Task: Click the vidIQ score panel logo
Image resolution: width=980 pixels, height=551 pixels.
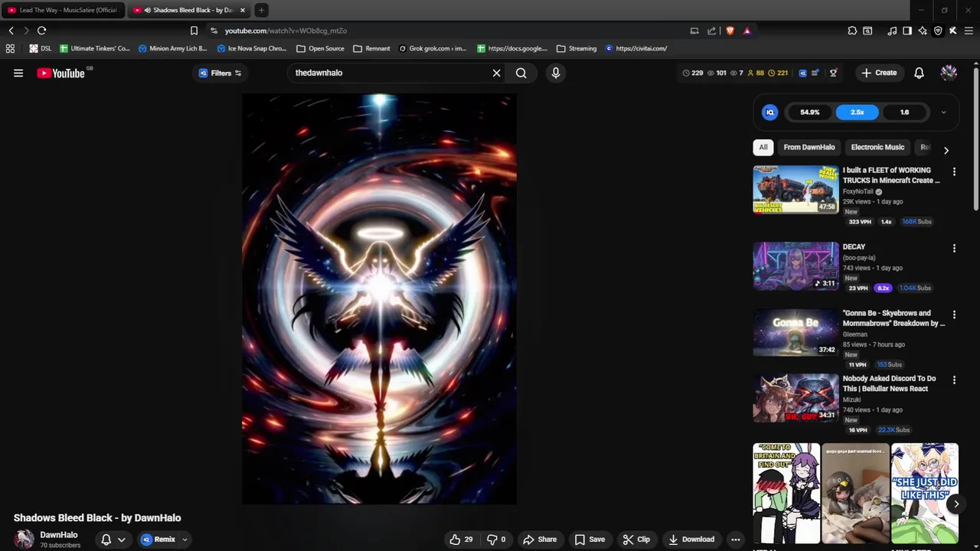Action: pos(770,112)
